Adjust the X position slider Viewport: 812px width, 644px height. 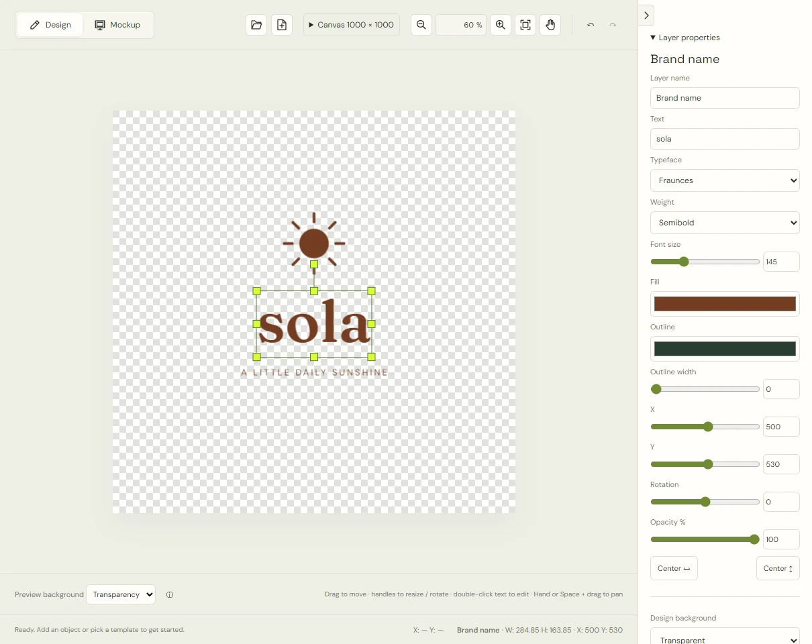coord(705,427)
